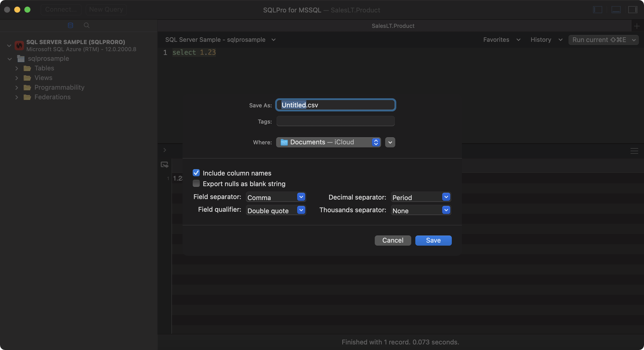Click the export results arrow icon
This screenshot has height=350, width=644.
(165, 165)
